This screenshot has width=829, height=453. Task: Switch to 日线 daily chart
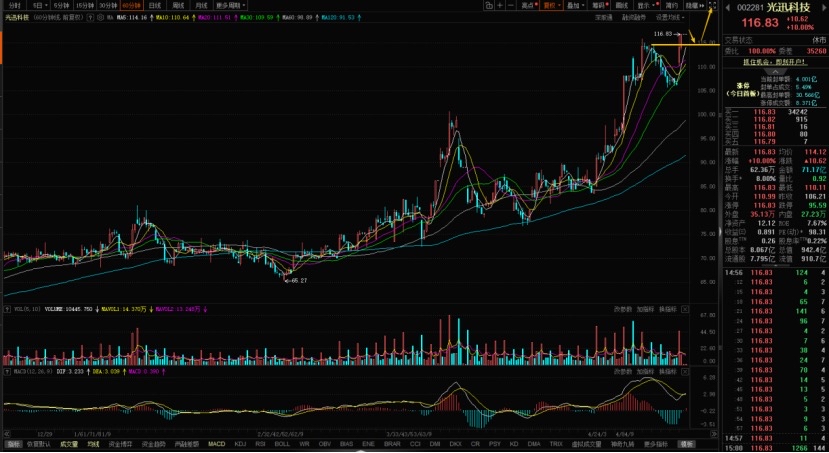[x=155, y=5]
